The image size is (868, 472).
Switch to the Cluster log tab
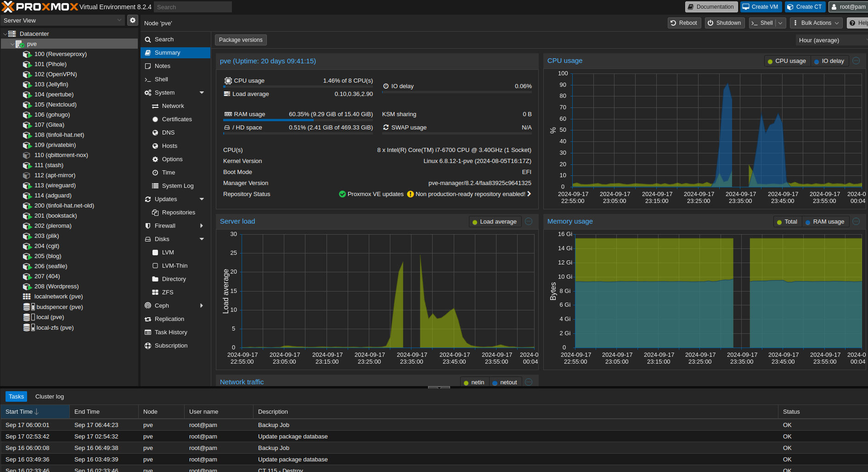[x=50, y=397]
